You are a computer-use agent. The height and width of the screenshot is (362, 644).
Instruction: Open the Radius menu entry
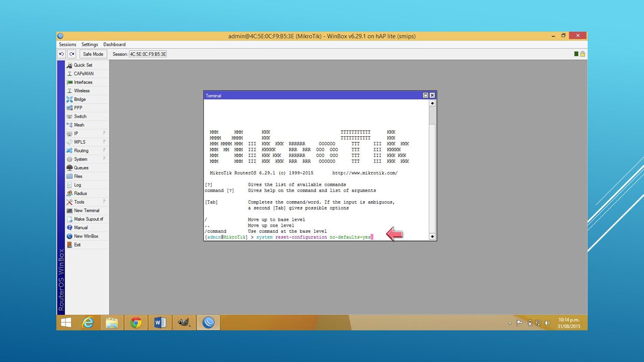[87, 193]
